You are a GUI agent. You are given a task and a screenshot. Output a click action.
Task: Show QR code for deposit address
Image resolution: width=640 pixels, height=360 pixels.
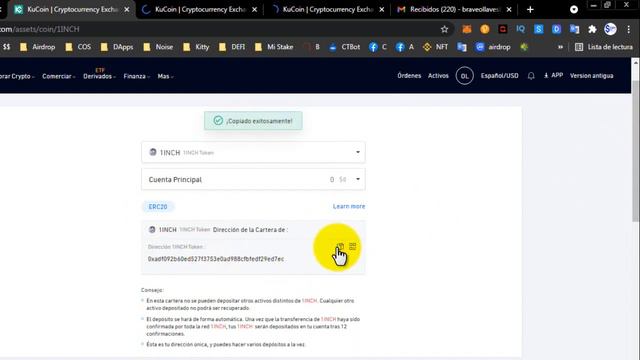[x=353, y=246]
